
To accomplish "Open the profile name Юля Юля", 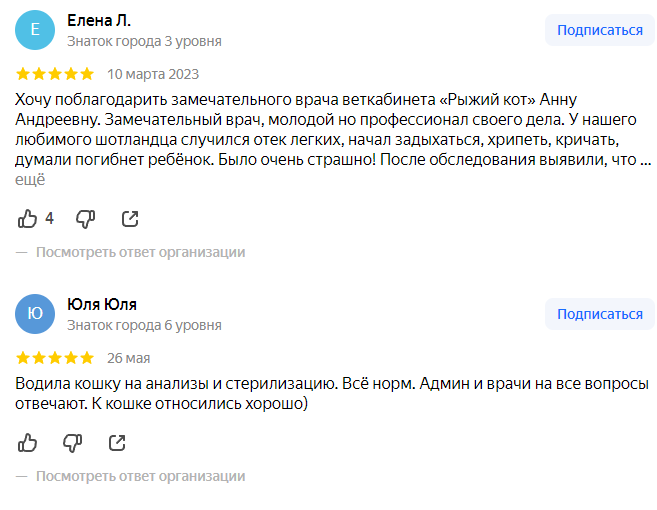I will (102, 304).
